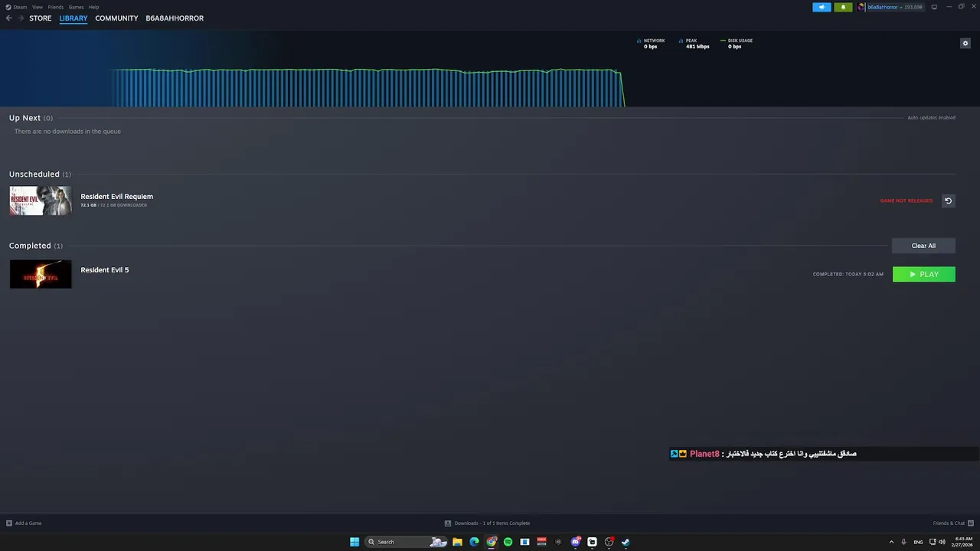
Task: Open the Resident Evil 5 title
Action: 105,270
